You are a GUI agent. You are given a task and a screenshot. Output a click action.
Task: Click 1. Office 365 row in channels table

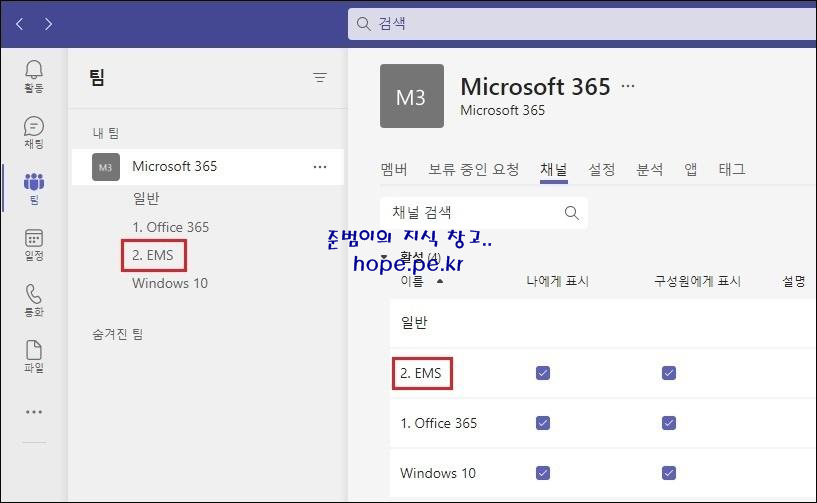(x=603, y=423)
